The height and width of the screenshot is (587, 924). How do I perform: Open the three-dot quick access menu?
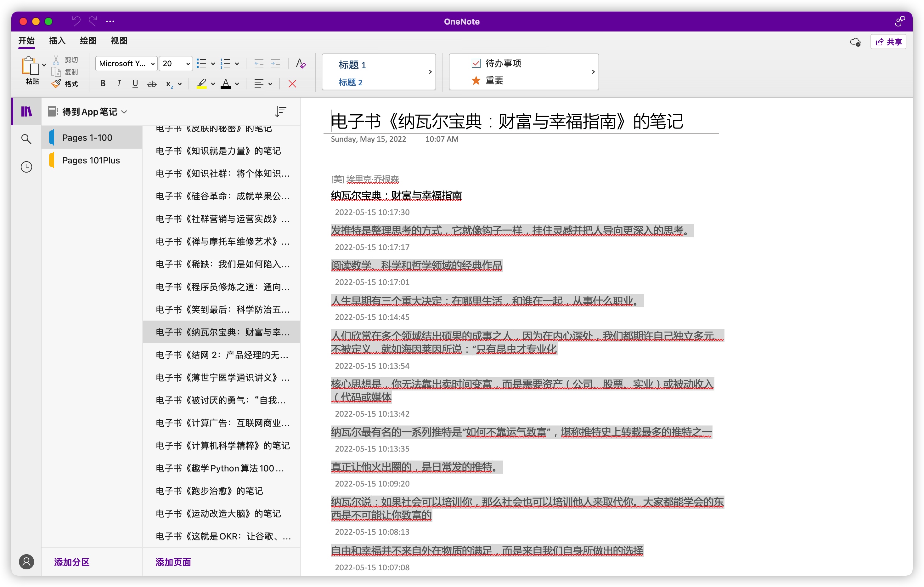(x=110, y=21)
